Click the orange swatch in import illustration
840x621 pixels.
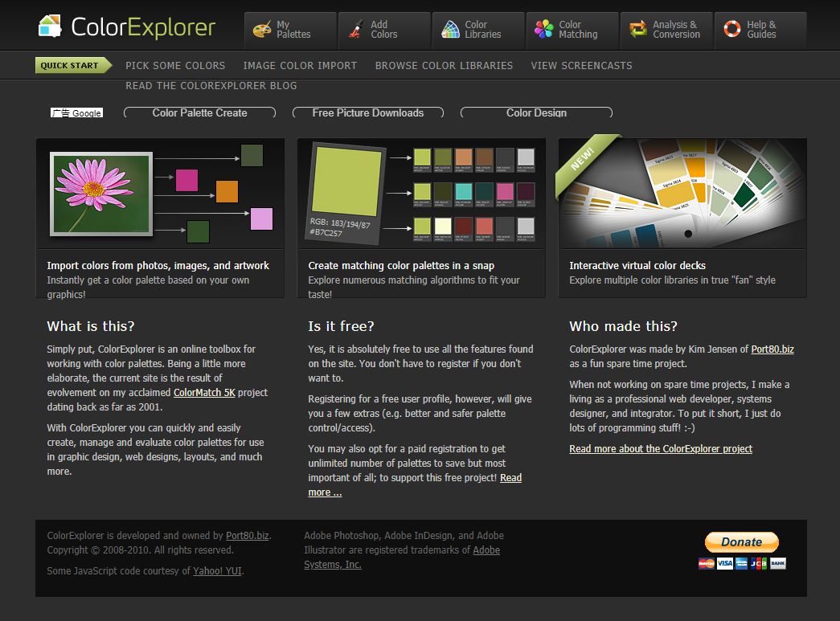(227, 192)
